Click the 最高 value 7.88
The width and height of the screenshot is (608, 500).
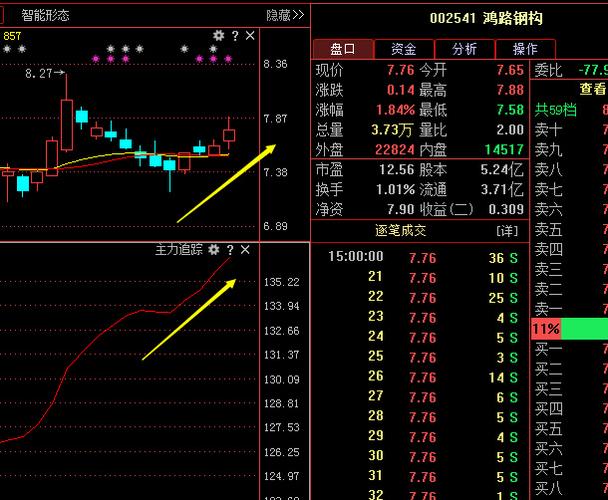(x=510, y=90)
